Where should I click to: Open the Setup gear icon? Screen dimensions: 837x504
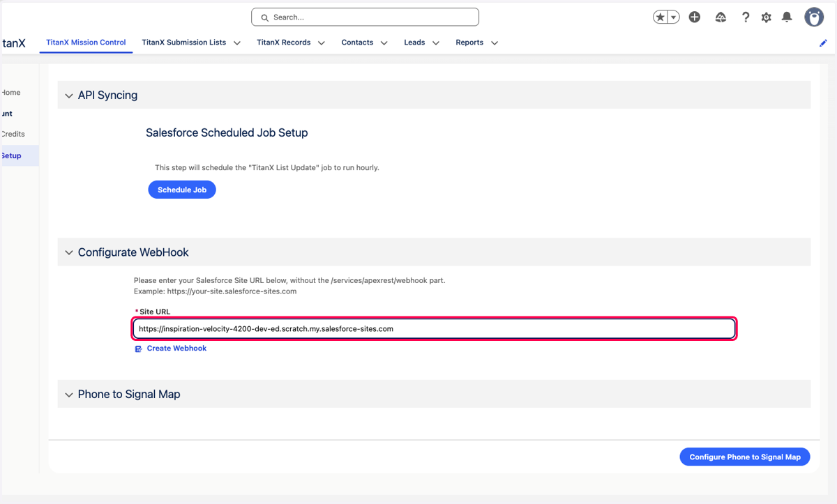767,17
